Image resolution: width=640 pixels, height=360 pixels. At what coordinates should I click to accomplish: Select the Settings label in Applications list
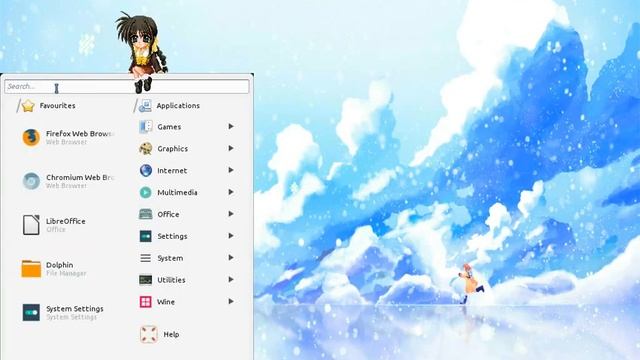point(172,236)
